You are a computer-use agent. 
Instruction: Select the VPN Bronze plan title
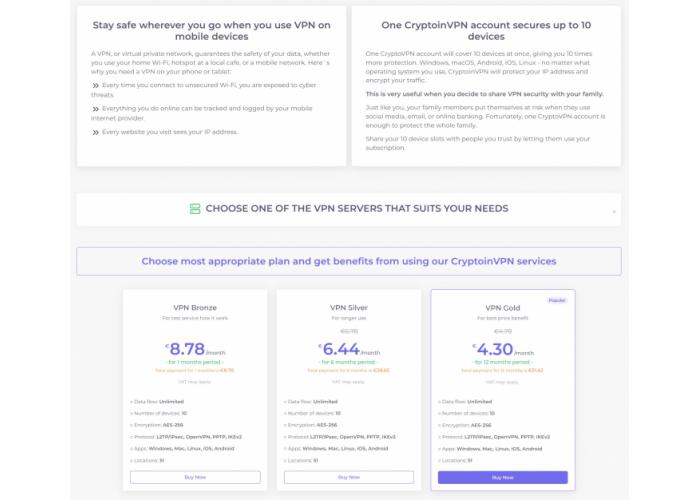(x=195, y=308)
